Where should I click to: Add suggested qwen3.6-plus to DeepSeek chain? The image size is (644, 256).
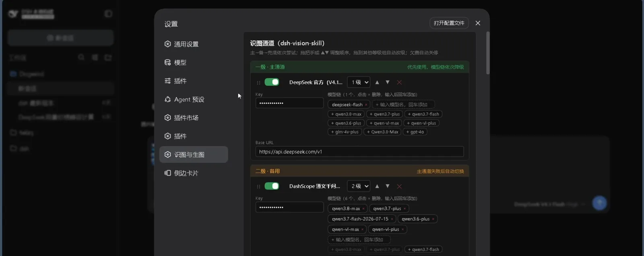coord(346,123)
